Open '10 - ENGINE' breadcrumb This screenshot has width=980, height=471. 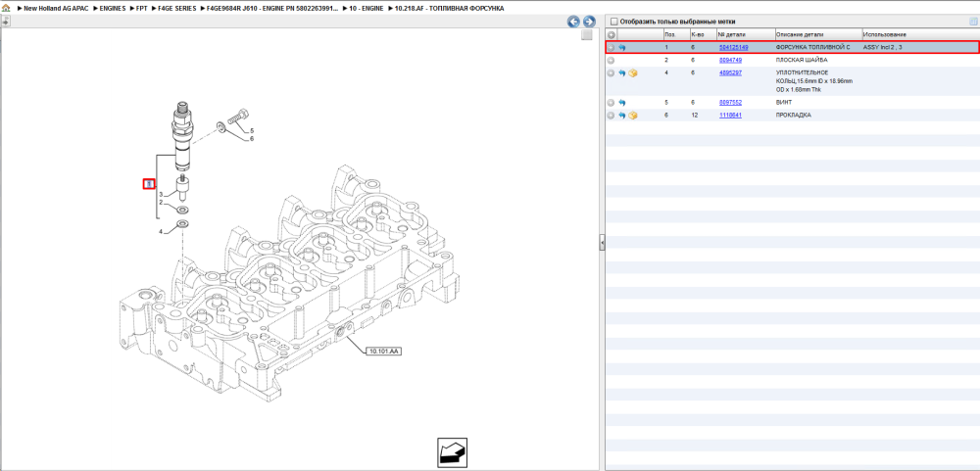366,9
